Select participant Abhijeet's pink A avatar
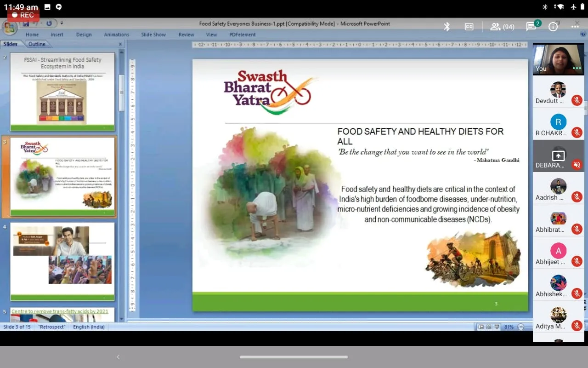Screen dimensions: 588x368 (558, 251)
